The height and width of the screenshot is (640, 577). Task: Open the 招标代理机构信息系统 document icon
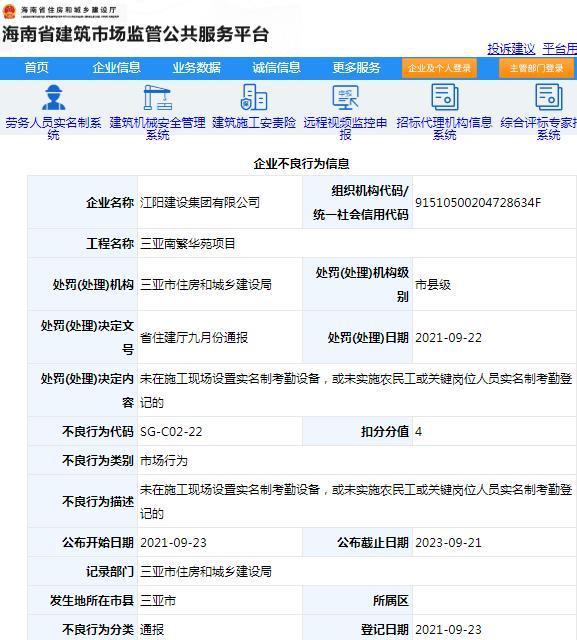(x=444, y=97)
